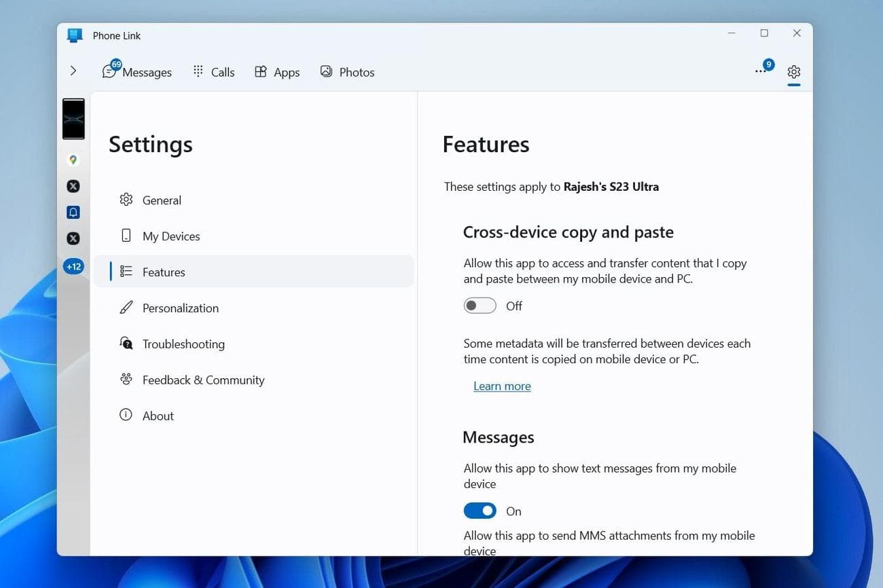
Task: Open the Troubleshooting section
Action: point(183,344)
